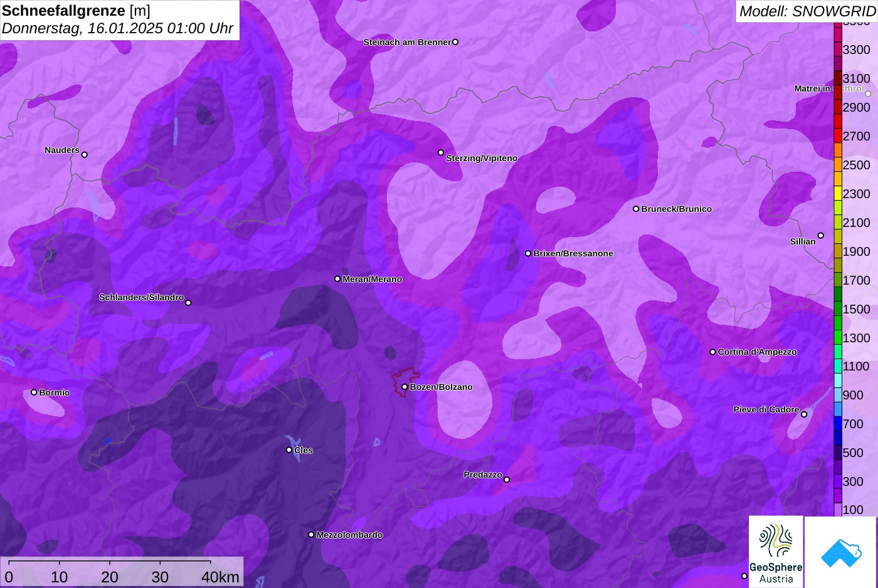Click the 'Cortina d'Ampezzo' text label
This screenshot has width=878, height=588.
[758, 352]
